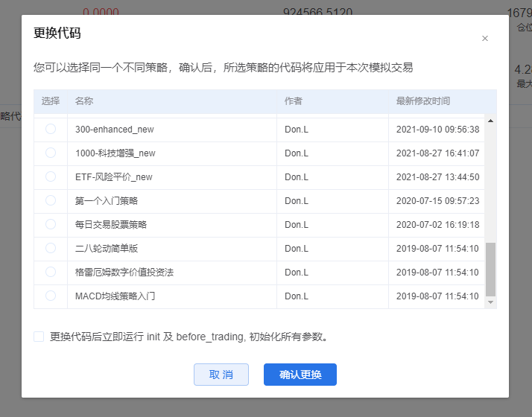532x417 pixels.
Task: Select the radio for 1000-科技增强_new
Action: [x=51, y=153]
